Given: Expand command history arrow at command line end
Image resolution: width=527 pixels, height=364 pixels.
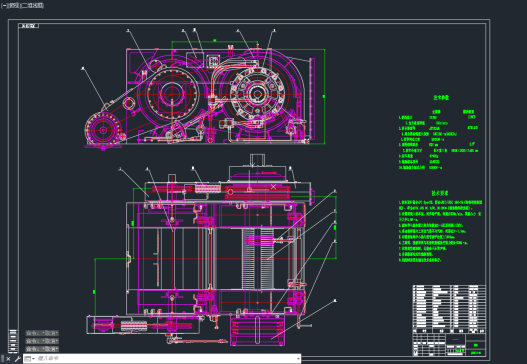Looking at the screenshot, I should [x=298, y=359].
